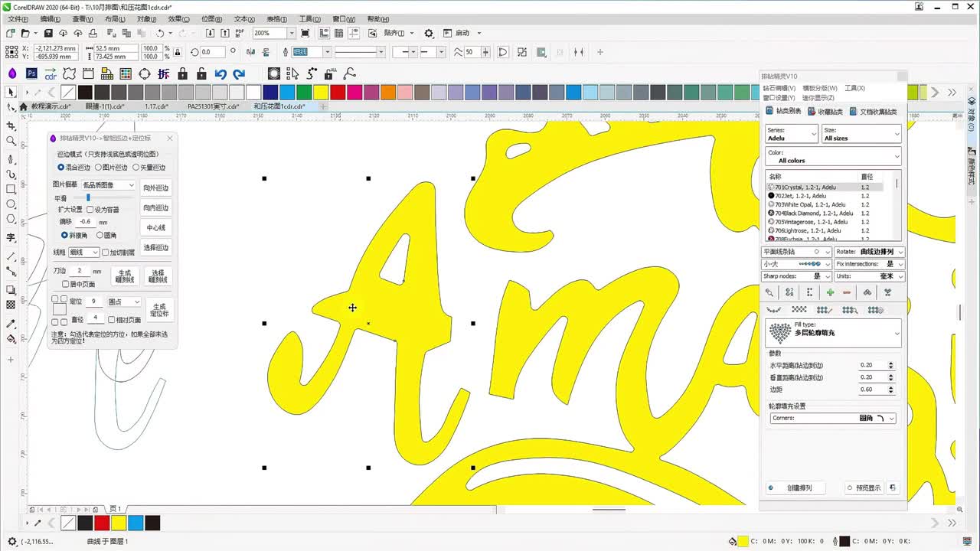Select the 图片巡边 radio option
Viewport: 980px width, 551px height.
99,168
